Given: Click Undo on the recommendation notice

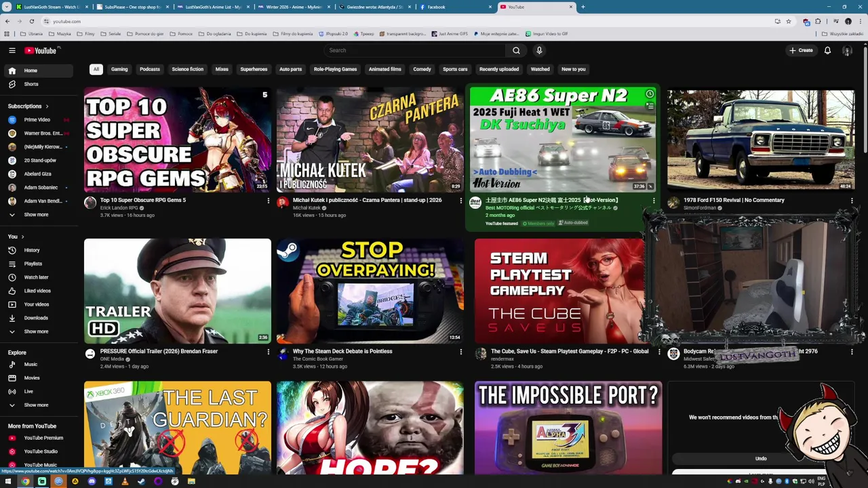Looking at the screenshot, I should click(761, 459).
